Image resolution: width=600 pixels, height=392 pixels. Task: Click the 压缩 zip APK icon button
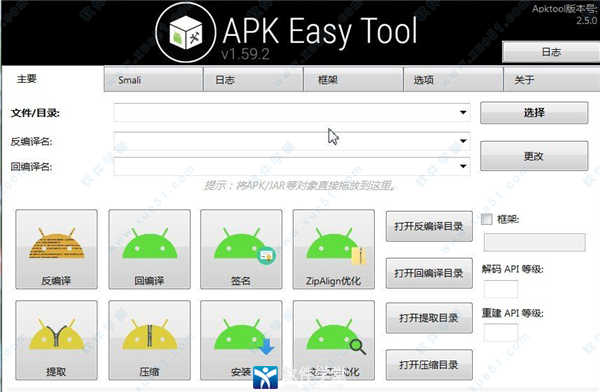(150, 340)
